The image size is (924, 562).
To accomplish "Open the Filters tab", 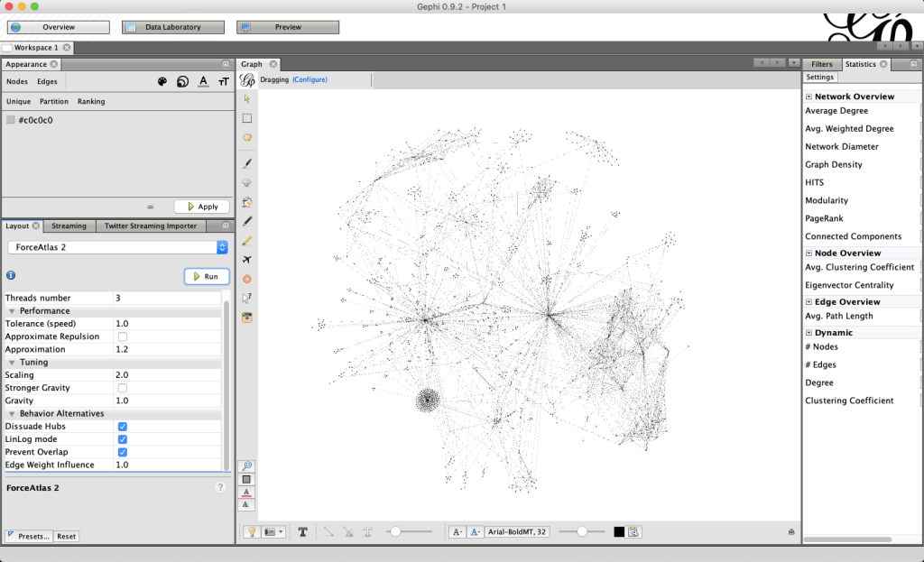I will (821, 64).
